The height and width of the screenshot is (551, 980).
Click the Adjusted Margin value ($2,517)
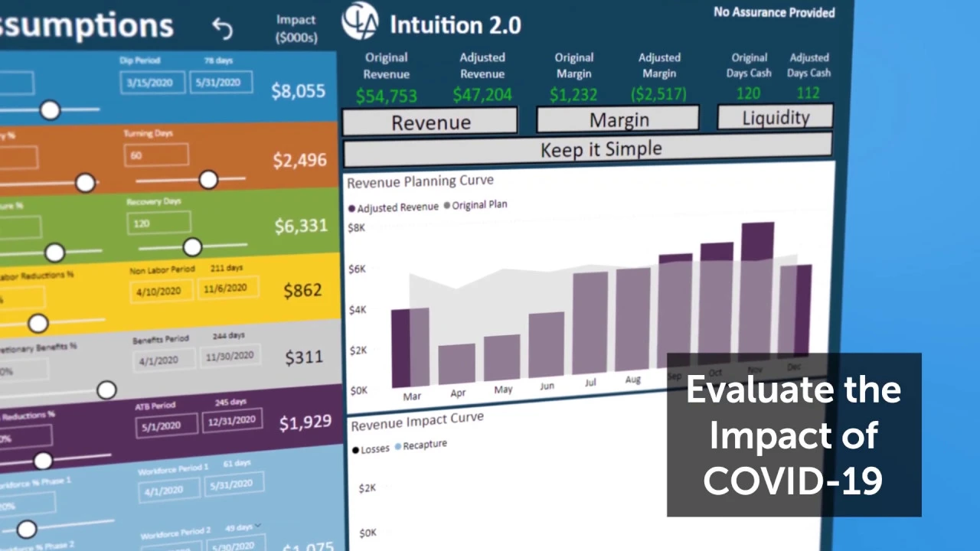(x=659, y=93)
